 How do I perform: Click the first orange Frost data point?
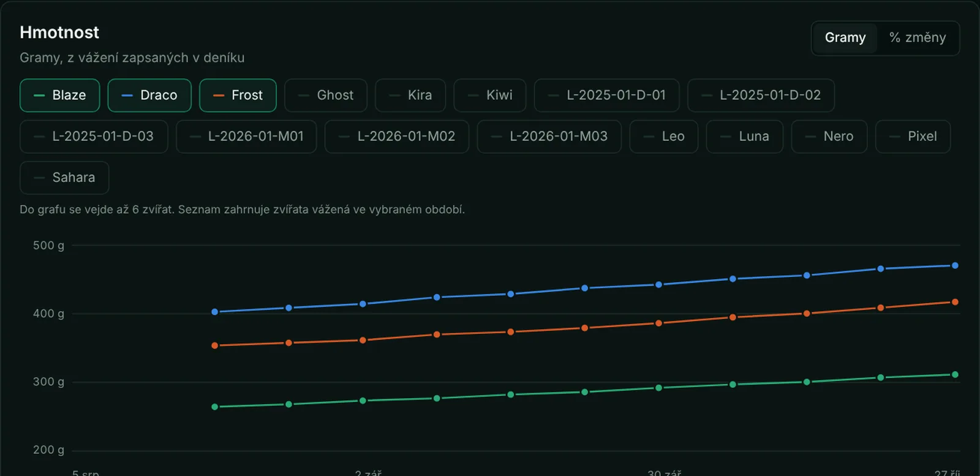coord(215,346)
